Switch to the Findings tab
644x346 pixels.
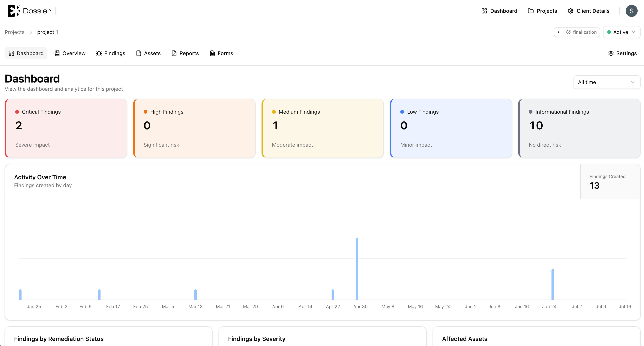coord(111,53)
